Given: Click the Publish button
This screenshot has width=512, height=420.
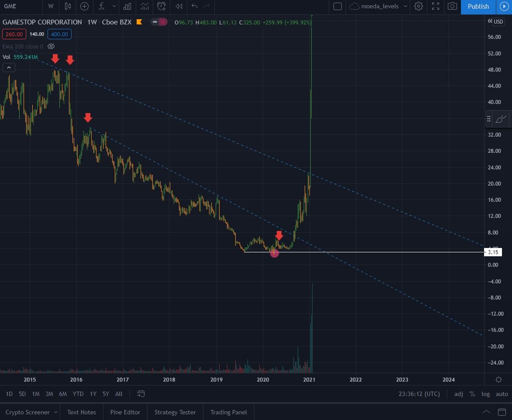Looking at the screenshot, I should (x=478, y=7).
